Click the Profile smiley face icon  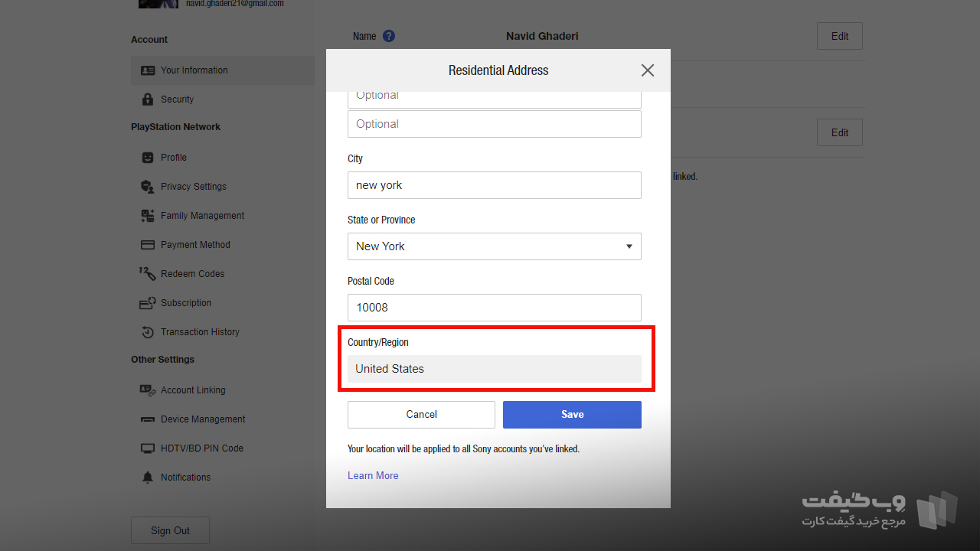tap(148, 158)
